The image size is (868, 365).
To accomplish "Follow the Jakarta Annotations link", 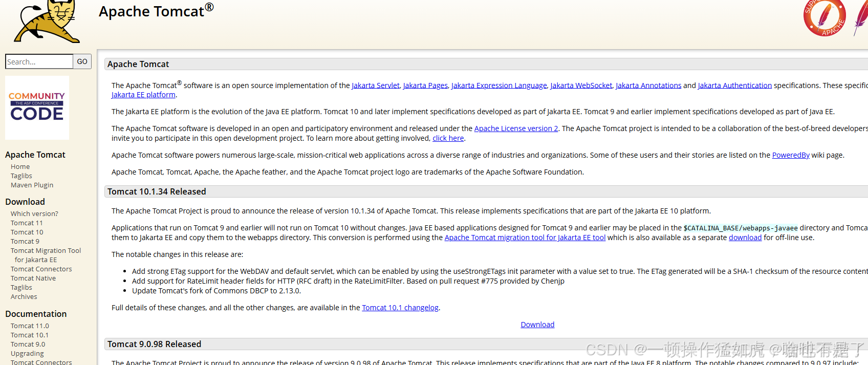I will (648, 85).
